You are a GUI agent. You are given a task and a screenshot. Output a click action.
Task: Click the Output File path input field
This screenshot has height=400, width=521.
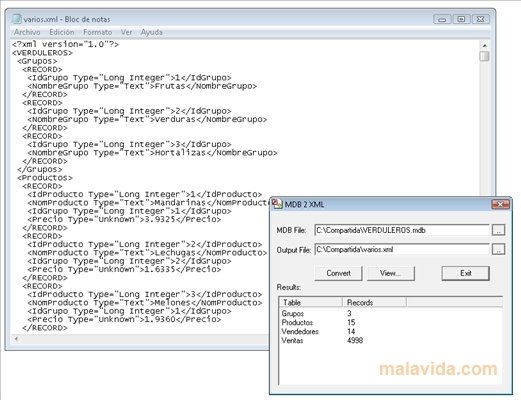[x=402, y=249]
